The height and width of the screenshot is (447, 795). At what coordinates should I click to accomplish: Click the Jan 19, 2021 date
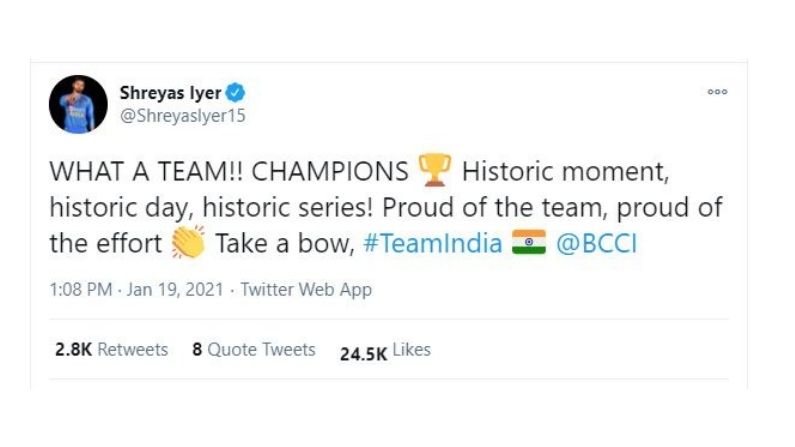175,289
